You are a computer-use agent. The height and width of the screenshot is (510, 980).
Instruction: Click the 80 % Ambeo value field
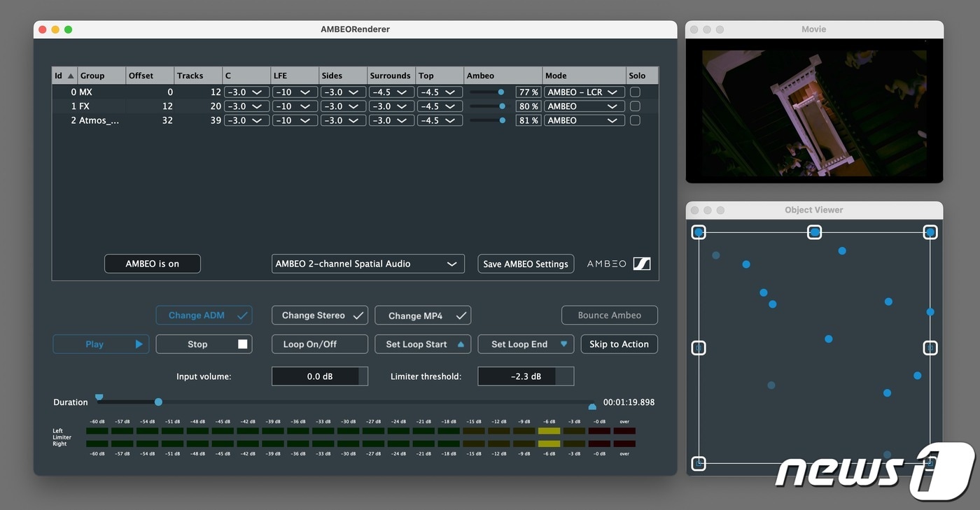(x=528, y=106)
